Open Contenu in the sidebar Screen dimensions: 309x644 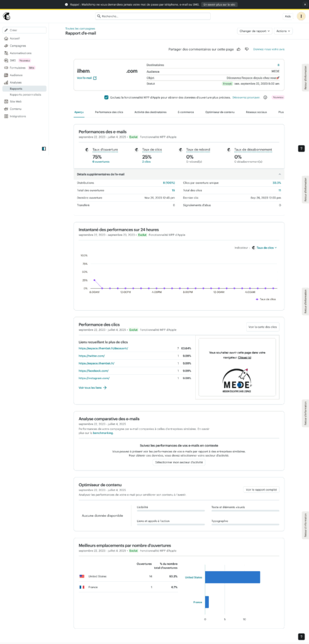tap(15, 109)
